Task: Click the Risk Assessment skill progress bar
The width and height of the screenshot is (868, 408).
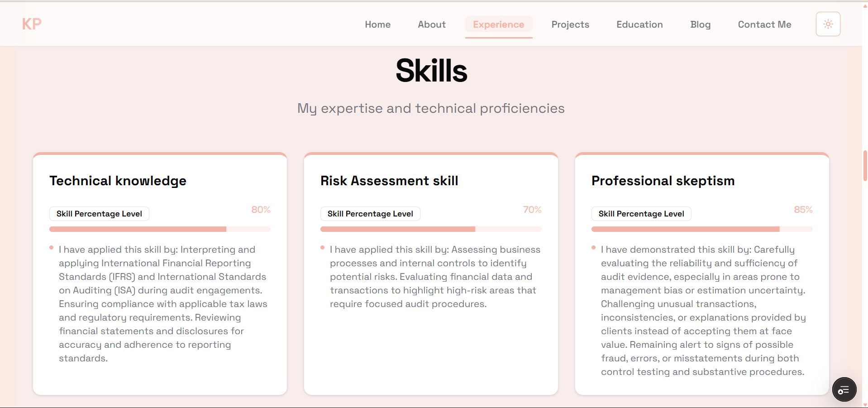Action: click(431, 229)
